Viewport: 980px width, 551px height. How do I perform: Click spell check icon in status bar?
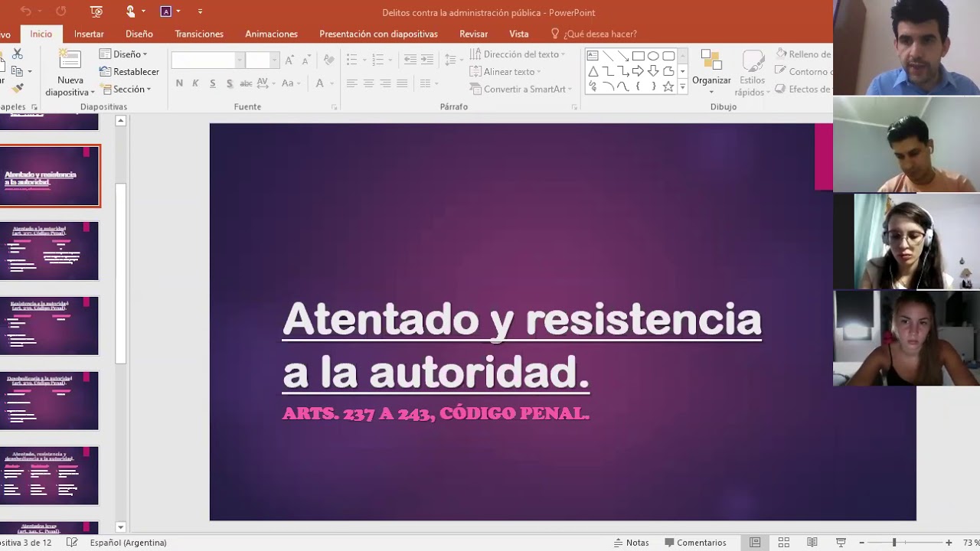72,543
